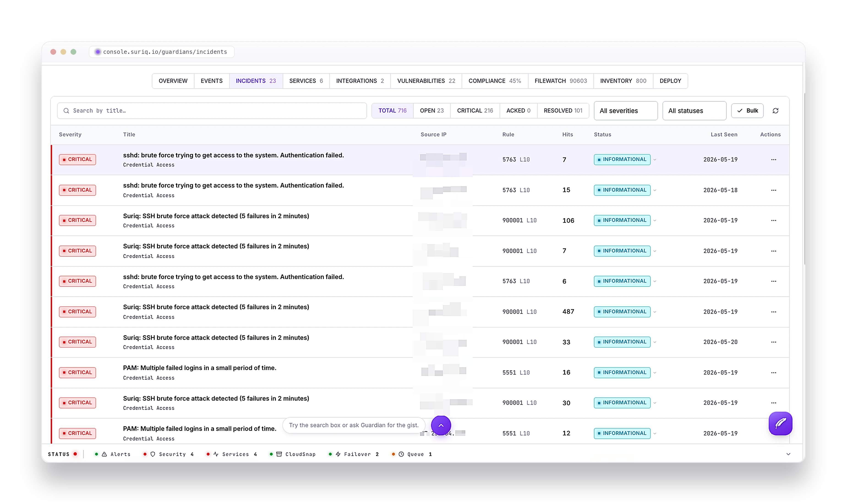This screenshot has width=847, height=504.
Task: Open actions menu for the 33-hit row
Action: (x=773, y=342)
